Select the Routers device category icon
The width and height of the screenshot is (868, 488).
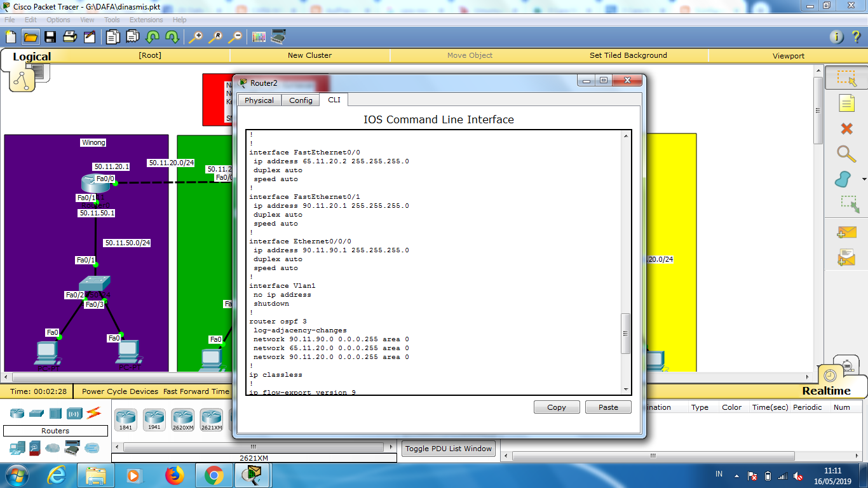coord(16,413)
